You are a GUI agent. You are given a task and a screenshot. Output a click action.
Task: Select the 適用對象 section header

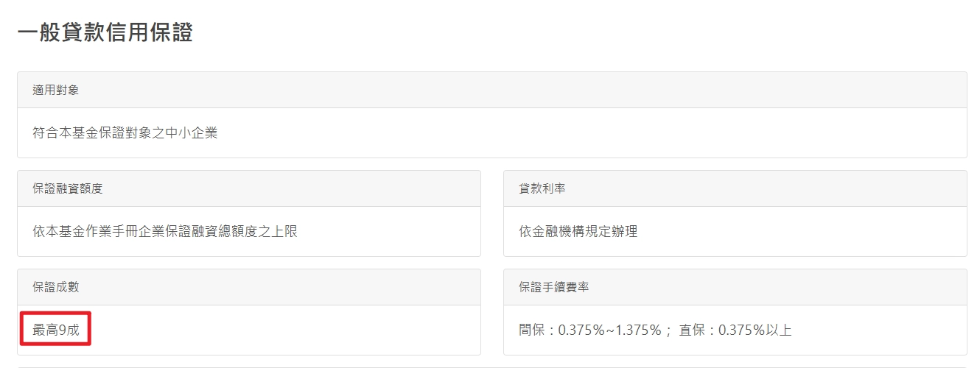coord(56,90)
